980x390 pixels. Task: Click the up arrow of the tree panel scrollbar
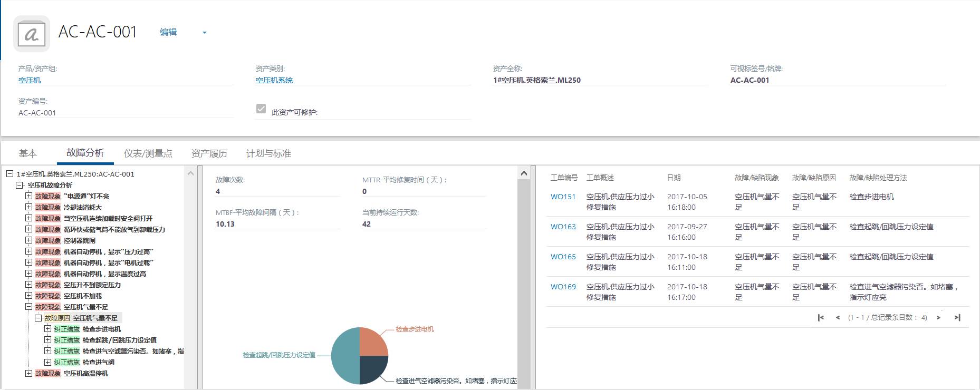pos(191,173)
